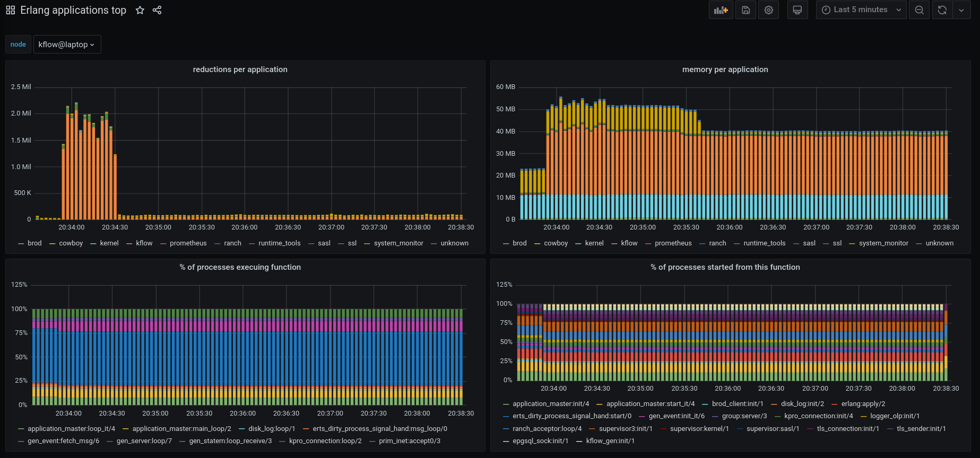The image size is (980, 458).
Task: Toggle cowboy series in reductions legend
Action: click(71, 243)
